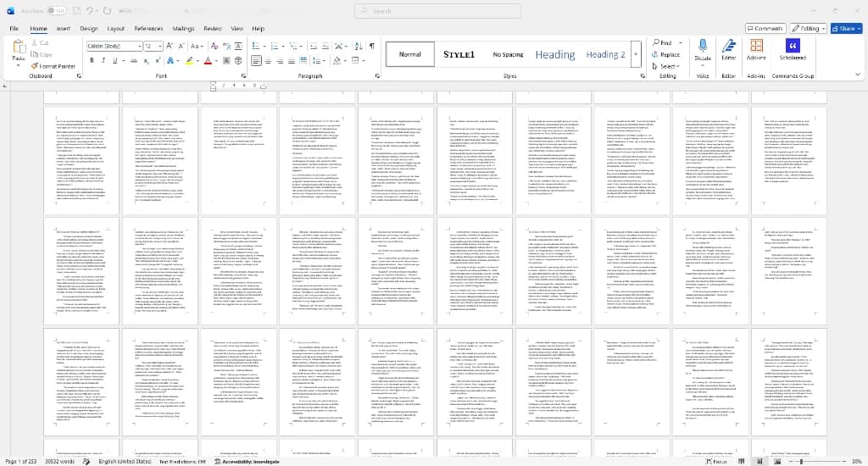Open the Comments pane
This screenshot has width=868, height=466.
(765, 28)
